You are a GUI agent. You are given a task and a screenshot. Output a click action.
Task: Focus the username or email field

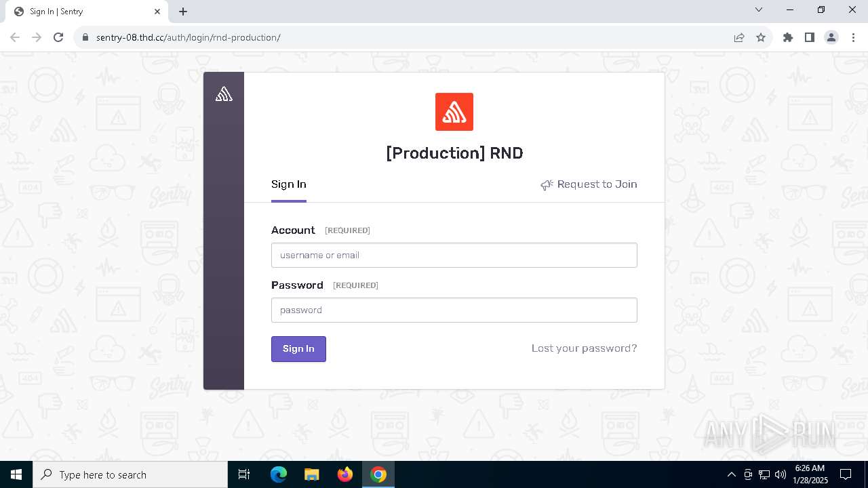(454, 255)
